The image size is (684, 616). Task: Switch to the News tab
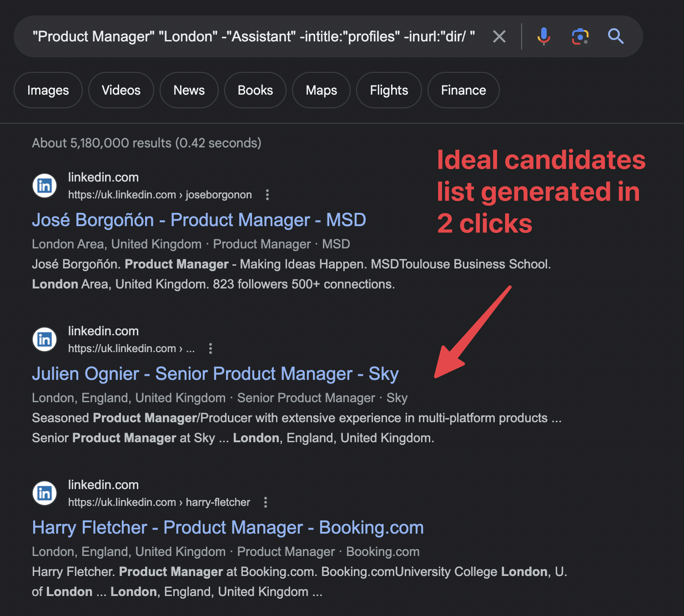[x=189, y=90]
